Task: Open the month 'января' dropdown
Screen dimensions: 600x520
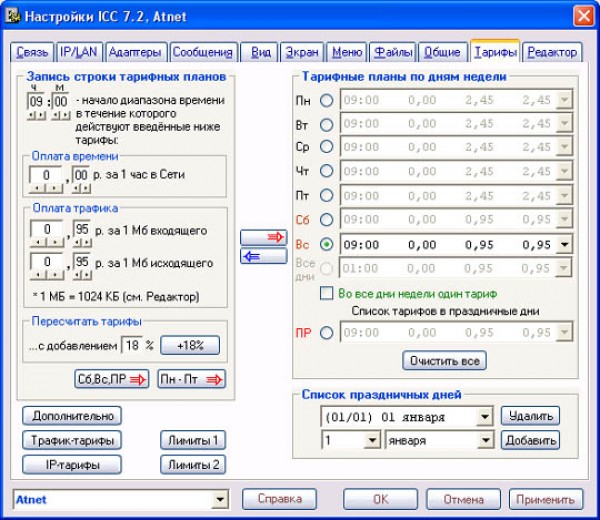Action: [485, 440]
